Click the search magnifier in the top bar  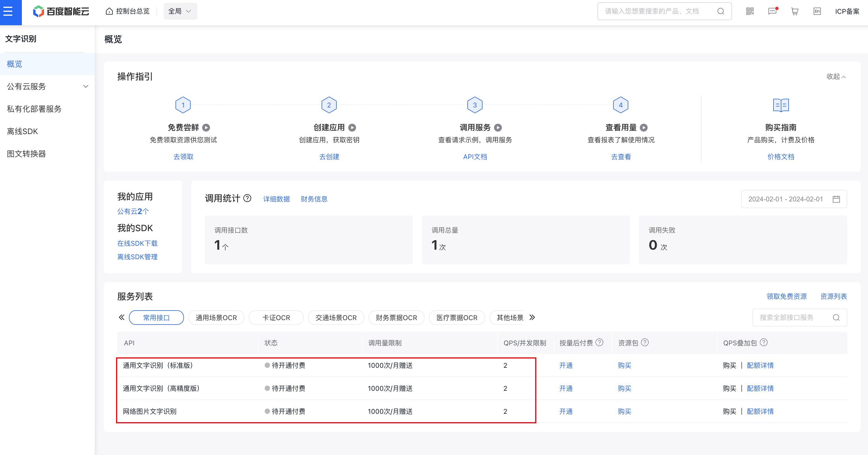click(721, 11)
